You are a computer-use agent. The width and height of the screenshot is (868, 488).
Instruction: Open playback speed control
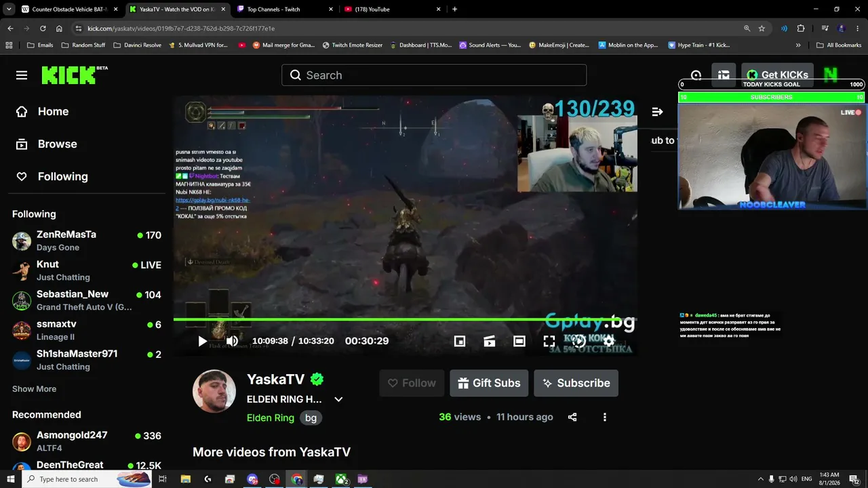(579, 341)
